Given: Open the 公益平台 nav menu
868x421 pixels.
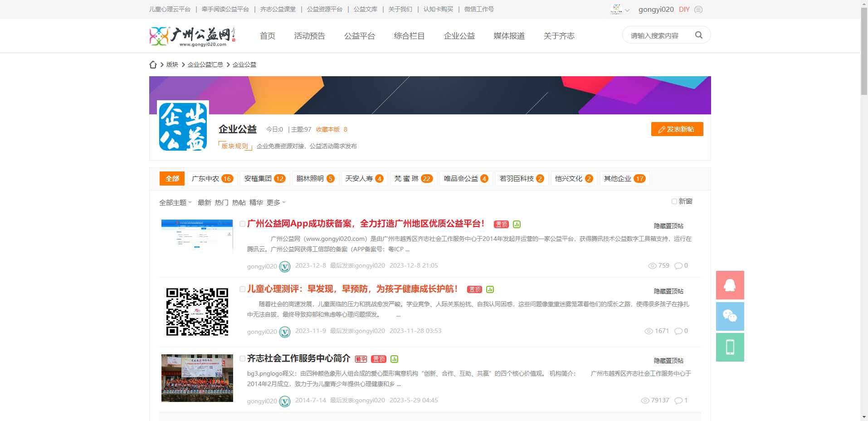Looking at the screenshot, I should [359, 36].
